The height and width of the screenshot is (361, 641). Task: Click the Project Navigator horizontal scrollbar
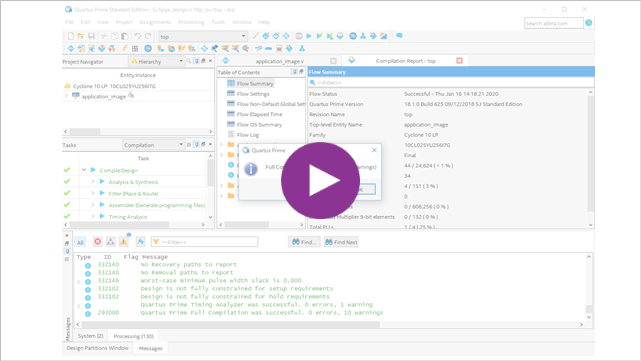pyautogui.click(x=138, y=132)
